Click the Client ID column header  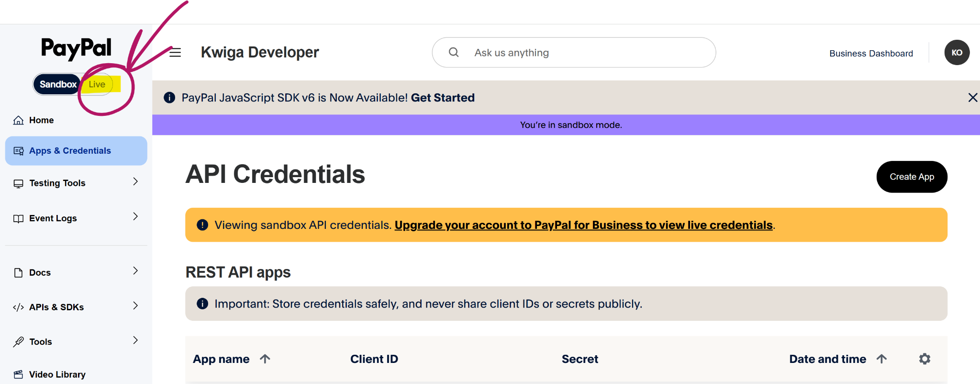tap(374, 359)
